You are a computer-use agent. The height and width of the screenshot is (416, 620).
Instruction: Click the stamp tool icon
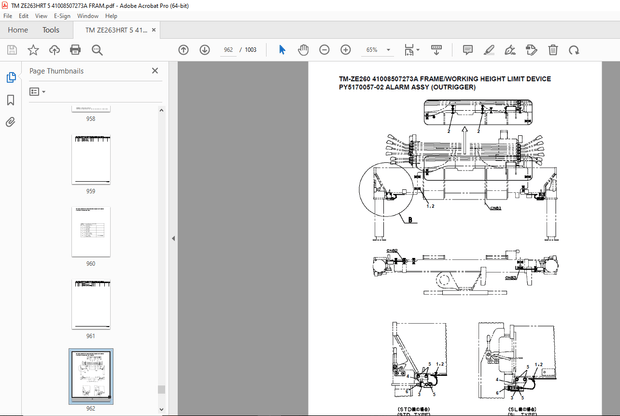531,50
